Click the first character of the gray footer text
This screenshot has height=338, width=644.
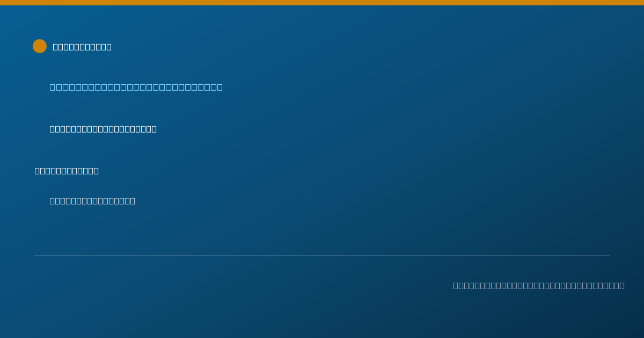[x=456, y=285]
